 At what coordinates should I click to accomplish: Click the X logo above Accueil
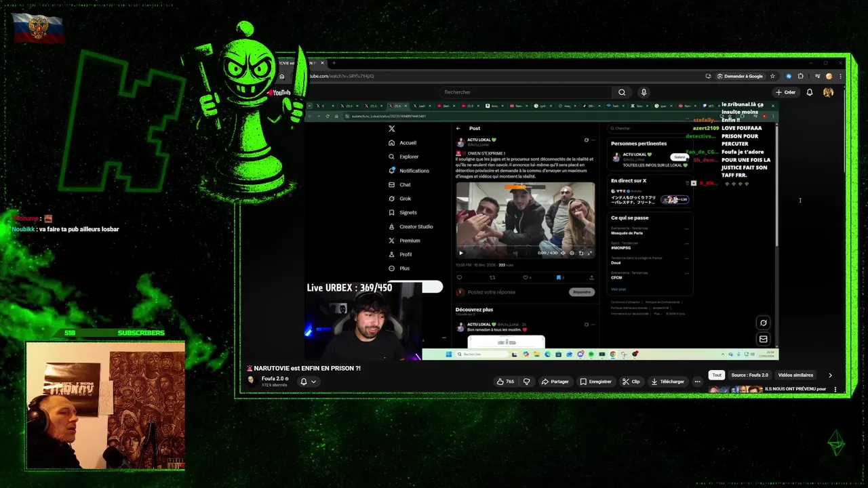(391, 129)
